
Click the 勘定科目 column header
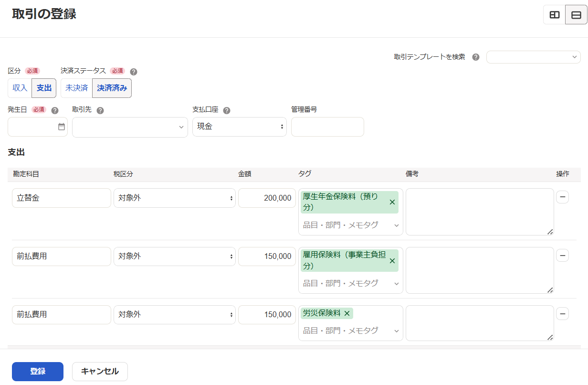(x=26, y=174)
